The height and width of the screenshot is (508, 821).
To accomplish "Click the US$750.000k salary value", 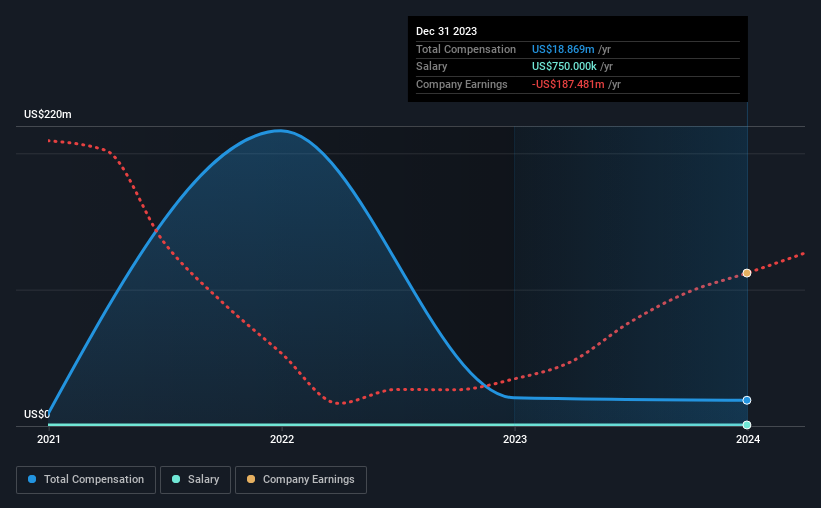I will click(564, 67).
